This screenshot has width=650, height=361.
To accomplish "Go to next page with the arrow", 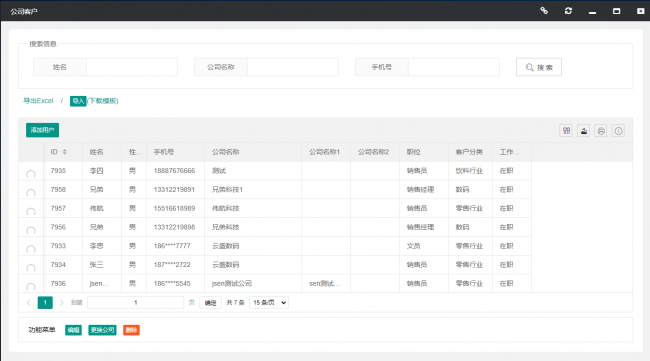I will coord(61,303).
